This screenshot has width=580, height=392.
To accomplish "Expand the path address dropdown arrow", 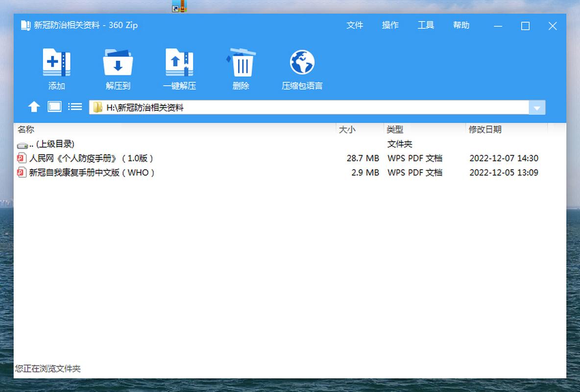I will (x=537, y=108).
